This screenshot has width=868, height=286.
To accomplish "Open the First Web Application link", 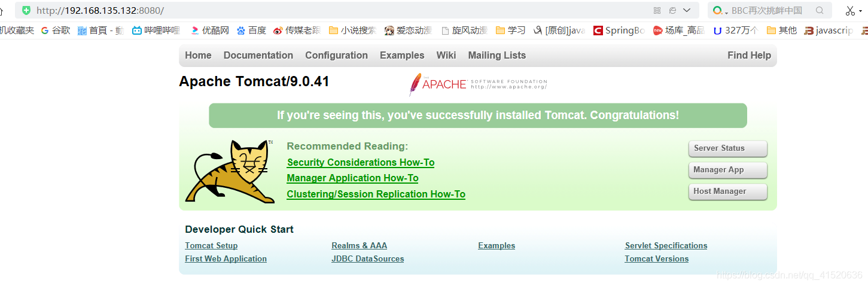I will tap(226, 258).
